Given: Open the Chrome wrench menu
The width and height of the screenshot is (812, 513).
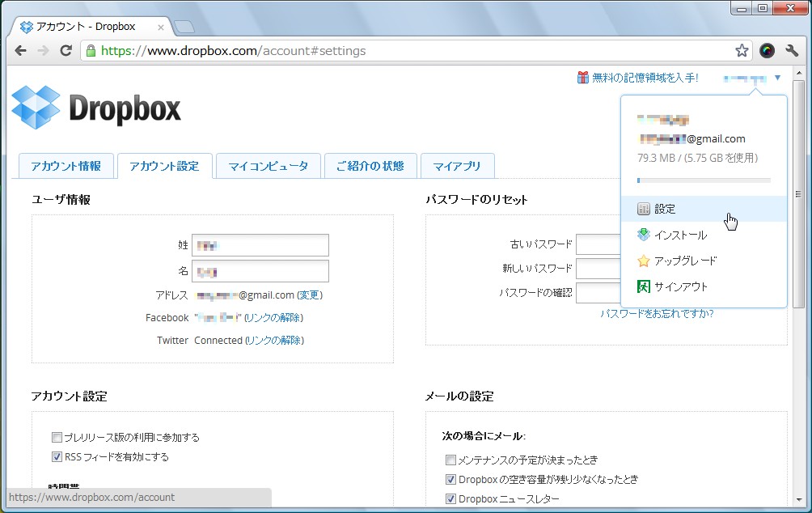Looking at the screenshot, I should point(791,51).
